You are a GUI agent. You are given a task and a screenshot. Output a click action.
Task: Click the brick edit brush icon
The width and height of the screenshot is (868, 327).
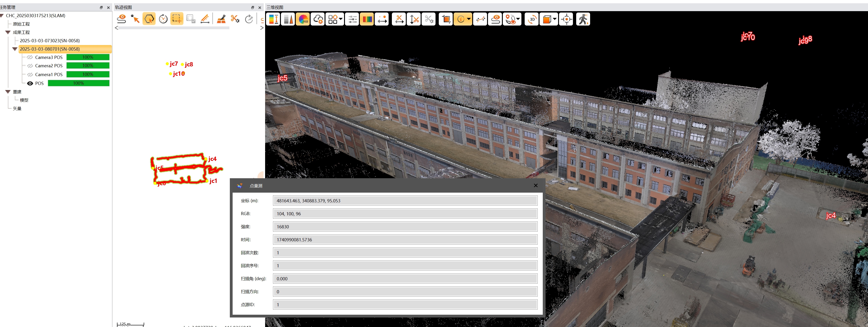[221, 19]
